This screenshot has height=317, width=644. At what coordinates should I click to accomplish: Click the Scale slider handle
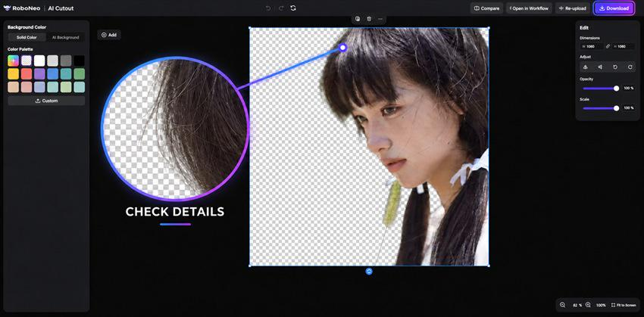tap(616, 108)
